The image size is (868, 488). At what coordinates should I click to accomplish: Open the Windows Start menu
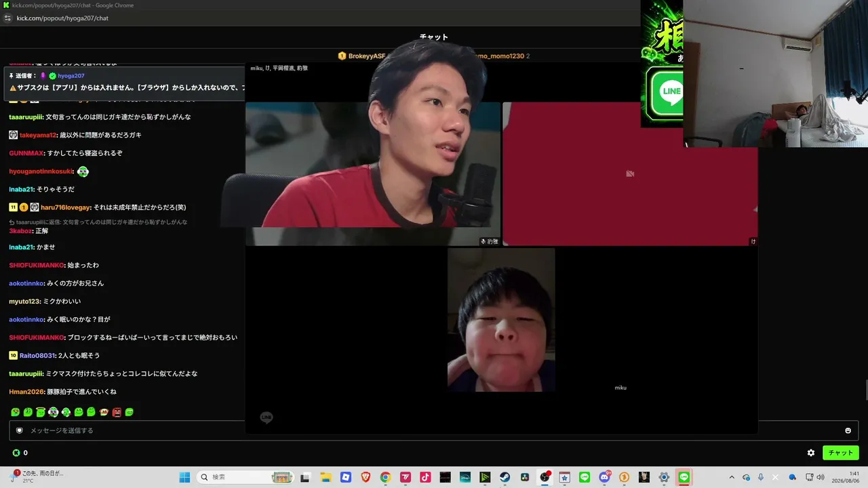point(184,477)
